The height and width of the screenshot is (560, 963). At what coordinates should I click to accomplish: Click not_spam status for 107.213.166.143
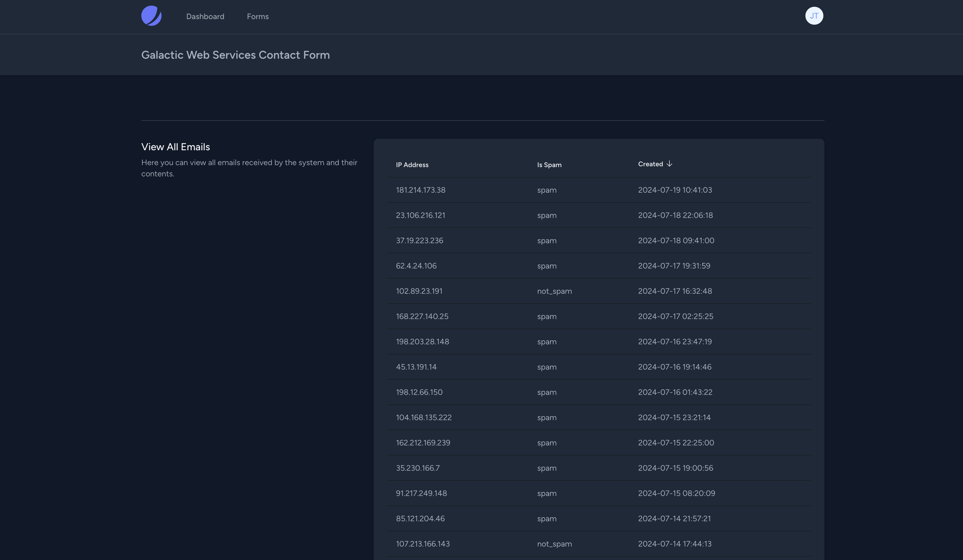[x=555, y=544]
